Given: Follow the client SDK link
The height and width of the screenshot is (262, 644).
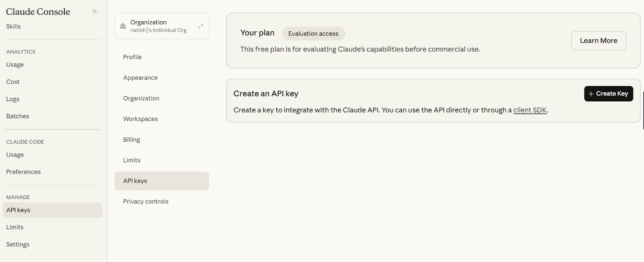Looking at the screenshot, I should [x=530, y=110].
